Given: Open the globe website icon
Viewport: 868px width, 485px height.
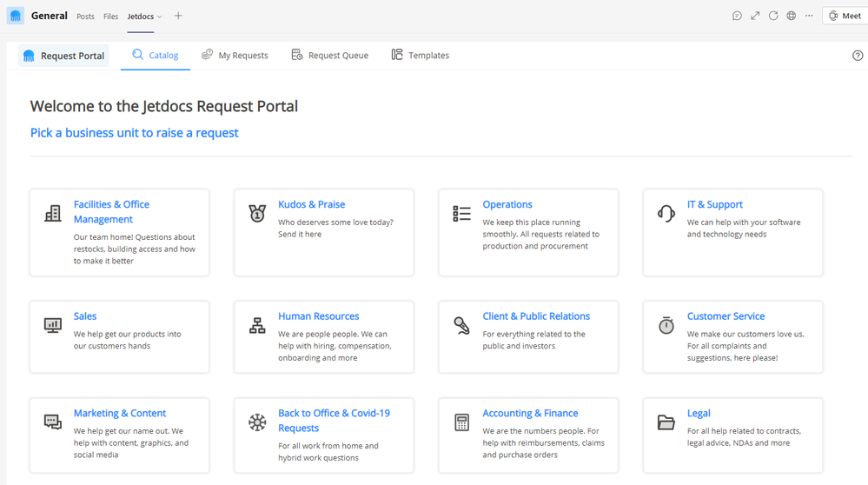Looking at the screenshot, I should click(792, 16).
